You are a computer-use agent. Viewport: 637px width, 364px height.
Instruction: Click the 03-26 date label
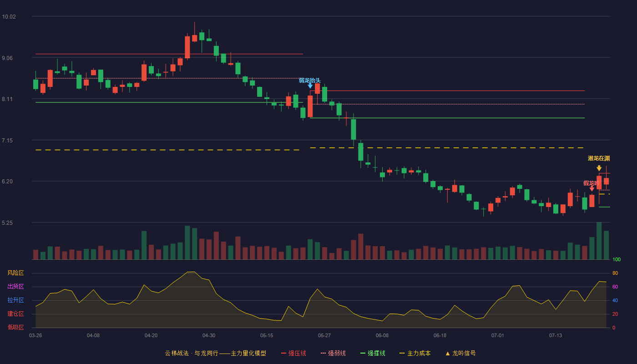point(35,335)
